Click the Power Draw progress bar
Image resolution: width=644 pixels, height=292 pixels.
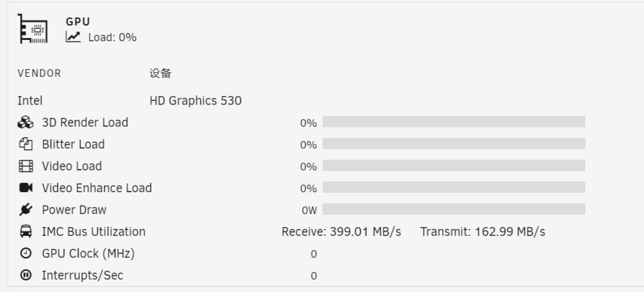(454, 209)
